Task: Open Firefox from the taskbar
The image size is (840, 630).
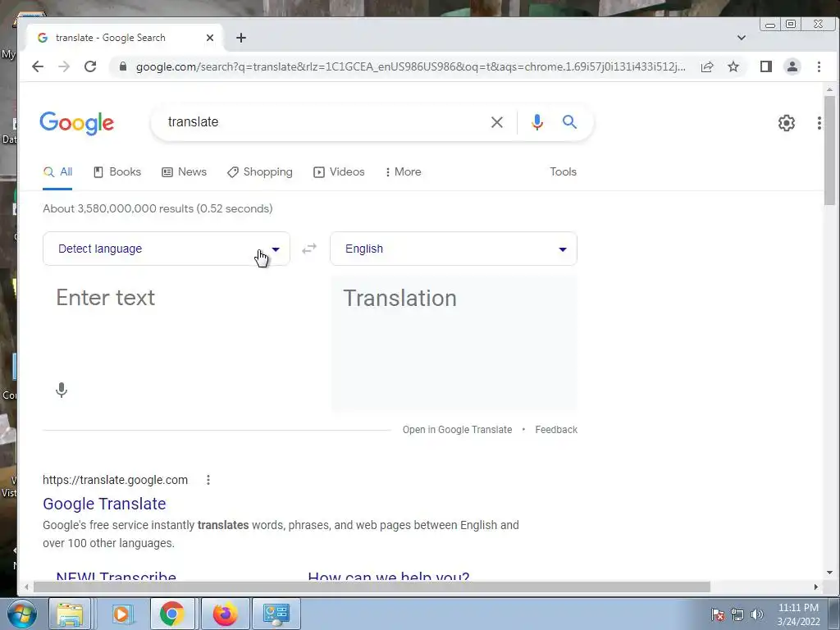Action: (x=225, y=614)
